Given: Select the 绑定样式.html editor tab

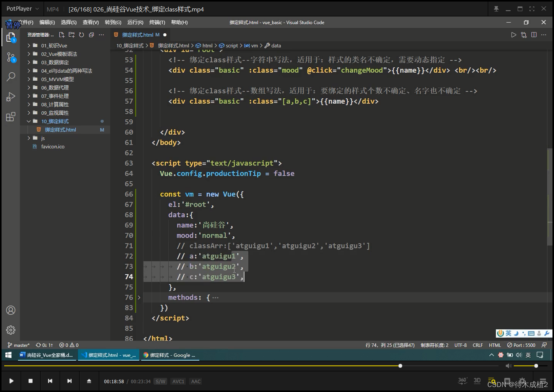Looking at the screenshot, I should 140,35.
